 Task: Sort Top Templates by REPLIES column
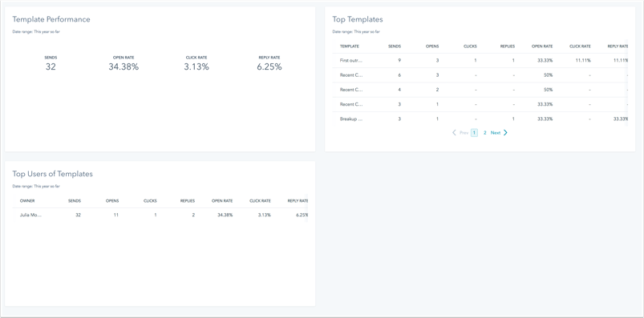point(507,46)
